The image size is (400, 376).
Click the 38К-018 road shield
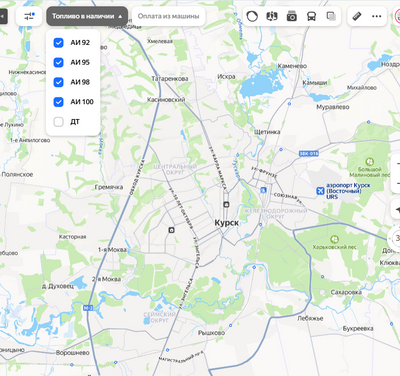click(309, 153)
